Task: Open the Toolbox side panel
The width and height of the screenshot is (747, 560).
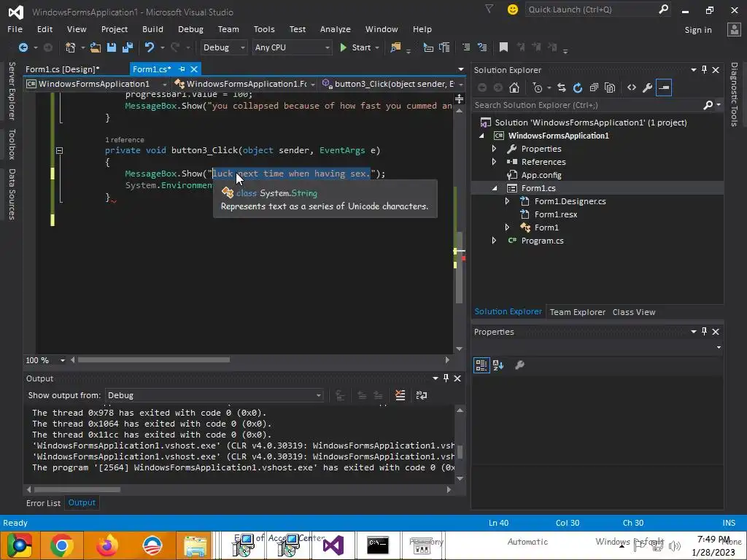Action: click(12, 144)
